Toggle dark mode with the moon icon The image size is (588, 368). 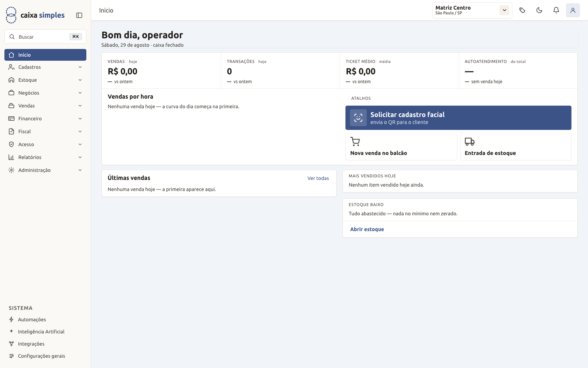point(539,10)
